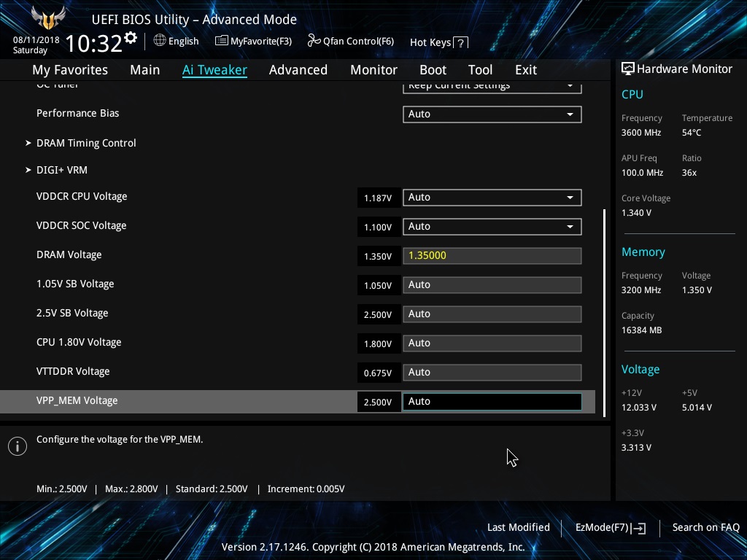Click the 2.5V SB Voltage field

[x=492, y=314]
